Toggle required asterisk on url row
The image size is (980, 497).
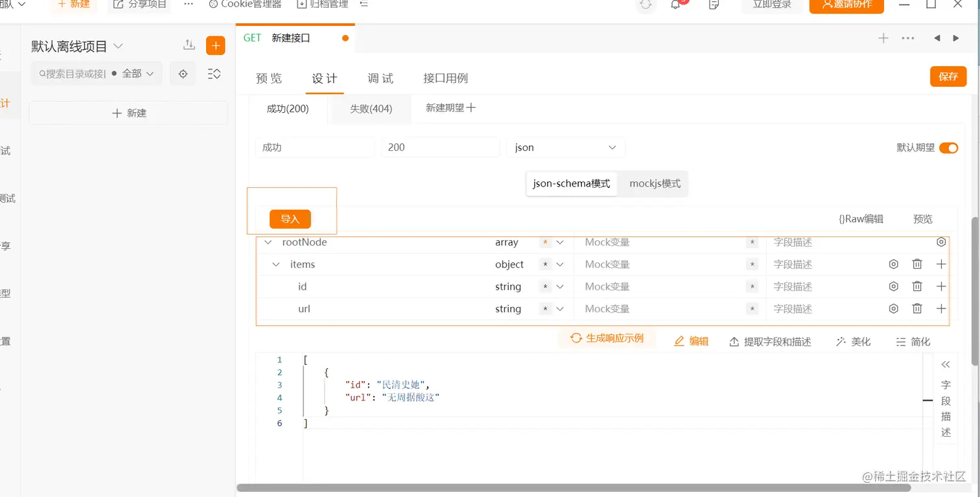[x=546, y=308]
